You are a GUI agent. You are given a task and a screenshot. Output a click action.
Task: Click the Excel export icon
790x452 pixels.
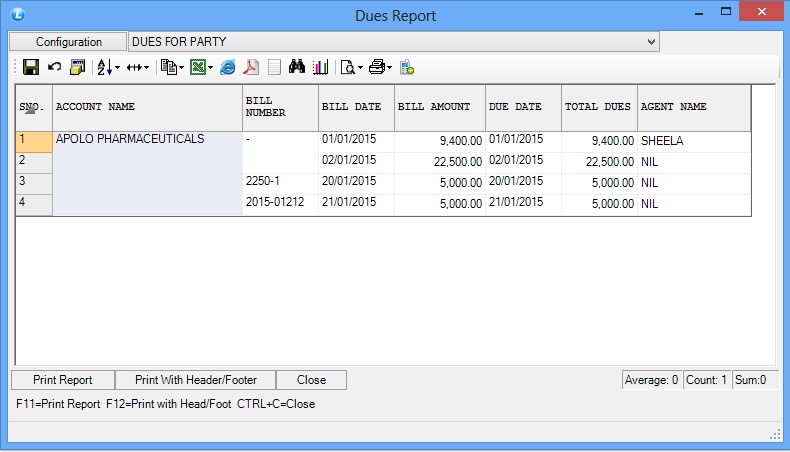click(198, 67)
